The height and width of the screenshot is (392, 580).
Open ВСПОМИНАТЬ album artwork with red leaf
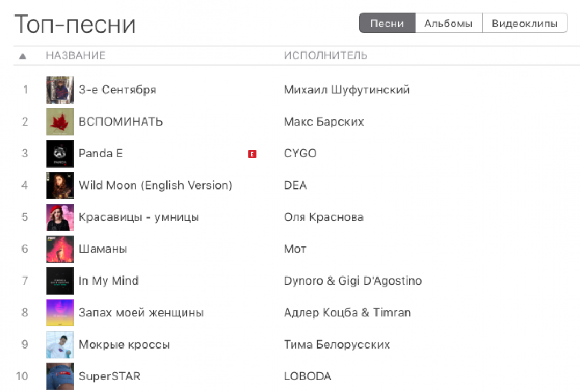[60, 122]
